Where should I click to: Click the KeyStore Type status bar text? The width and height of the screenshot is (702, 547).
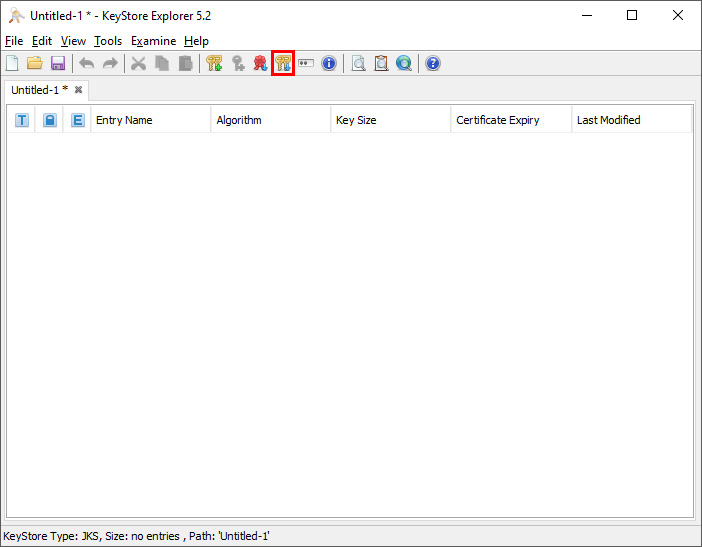click(x=137, y=536)
